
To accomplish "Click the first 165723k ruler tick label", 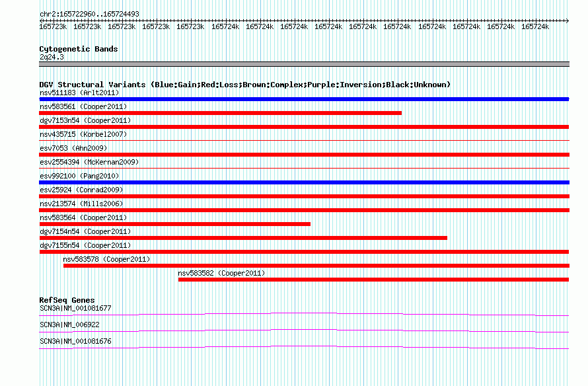I will click(53, 26).
